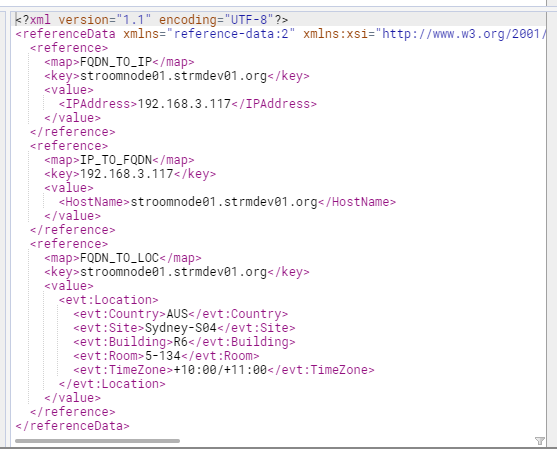Click the time zone value +10:00/+11:00
This screenshot has height=449, width=557.
(220, 370)
